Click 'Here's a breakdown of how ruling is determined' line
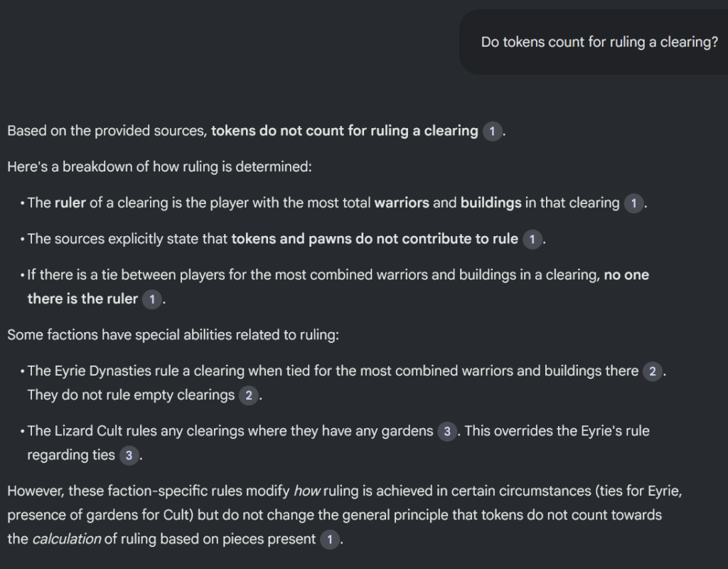The image size is (728, 569). click(x=160, y=166)
